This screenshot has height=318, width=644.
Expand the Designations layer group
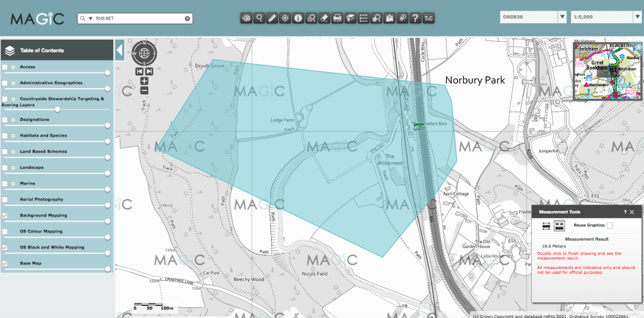click(x=13, y=120)
